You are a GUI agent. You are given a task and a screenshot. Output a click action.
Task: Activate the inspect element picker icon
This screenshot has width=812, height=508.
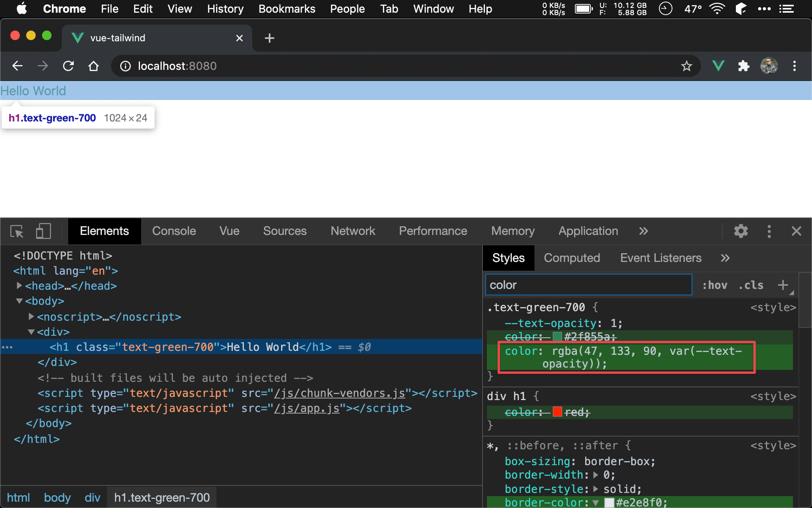tap(17, 231)
